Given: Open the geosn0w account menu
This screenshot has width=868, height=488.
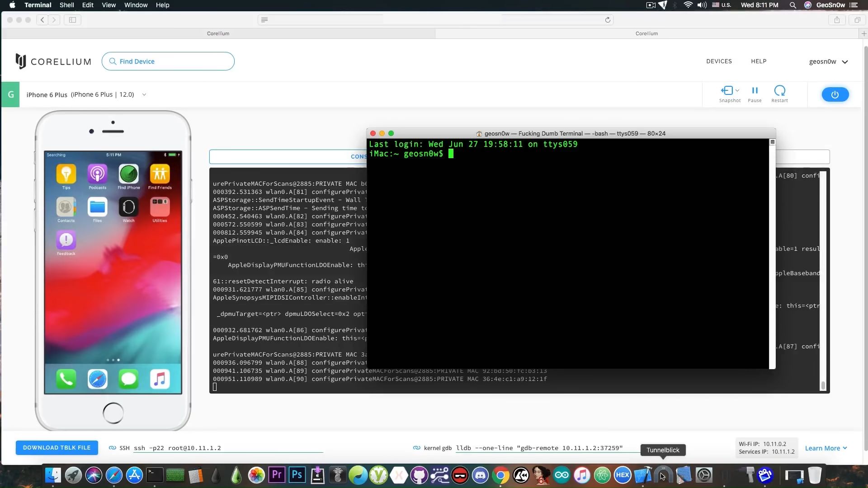Looking at the screenshot, I should (828, 61).
